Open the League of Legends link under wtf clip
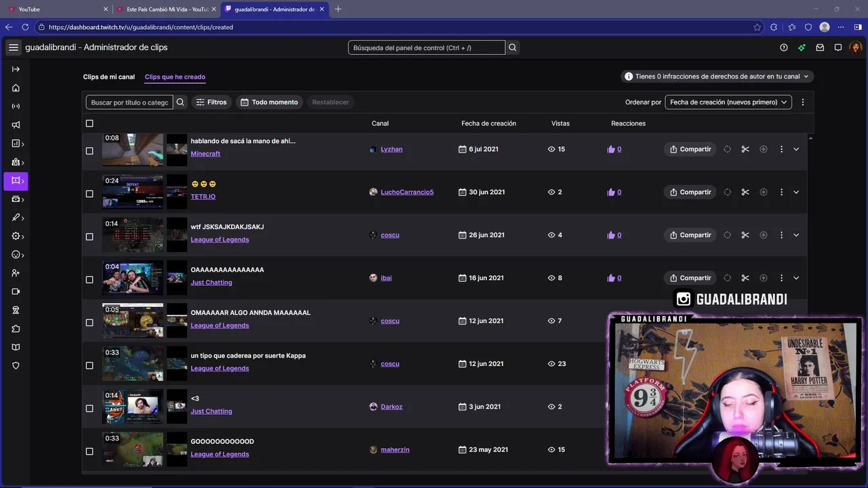This screenshot has width=868, height=488. (220, 239)
